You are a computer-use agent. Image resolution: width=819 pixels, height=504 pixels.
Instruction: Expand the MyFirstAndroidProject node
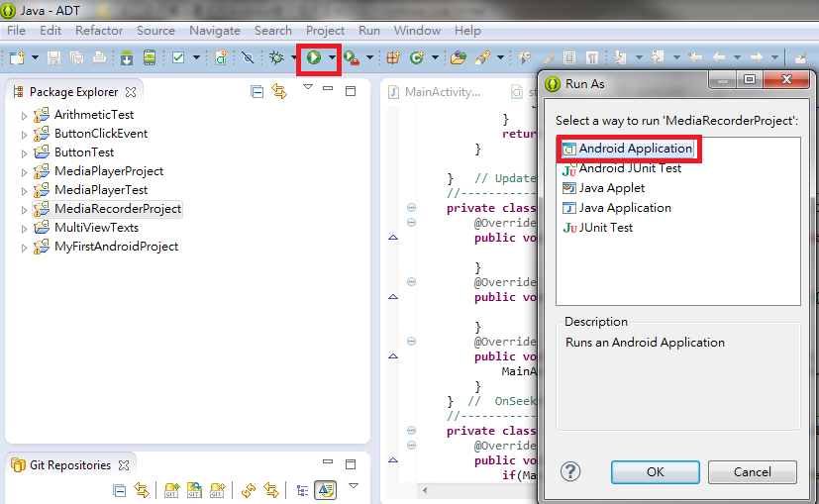pyautogui.click(x=24, y=247)
